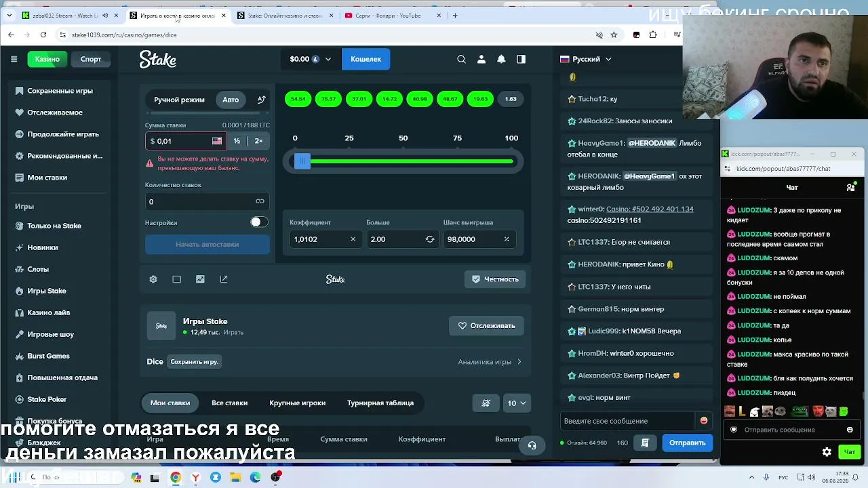
Task: Open Kick chat users list icon
Action: pyautogui.click(x=850, y=187)
